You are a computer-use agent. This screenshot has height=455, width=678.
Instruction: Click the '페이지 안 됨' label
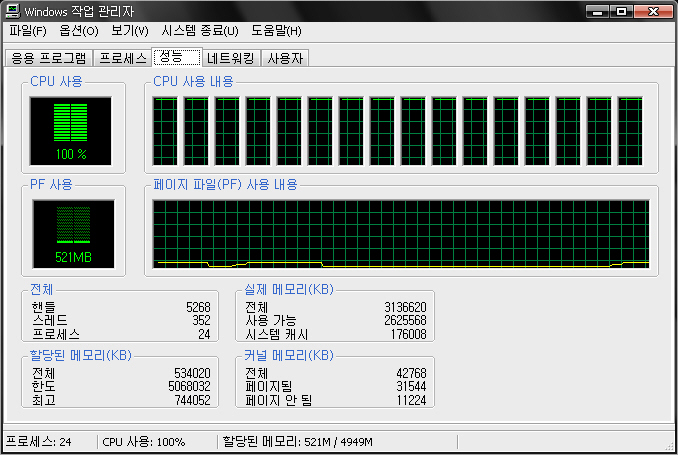[278, 400]
